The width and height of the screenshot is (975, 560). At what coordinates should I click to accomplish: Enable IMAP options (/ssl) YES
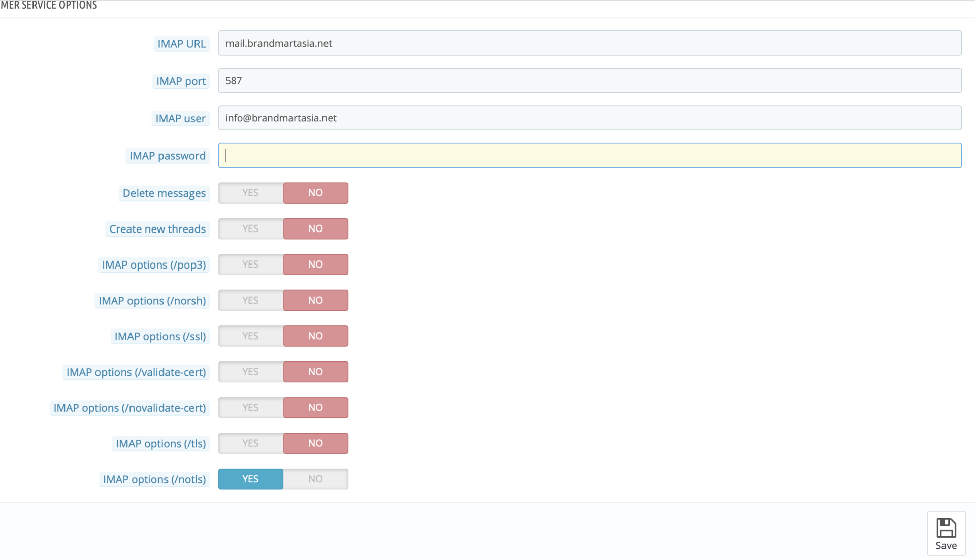[x=250, y=336]
